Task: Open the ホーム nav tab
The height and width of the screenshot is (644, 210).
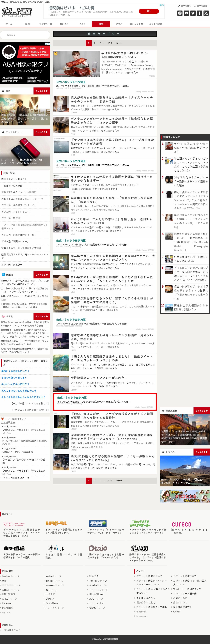Action: point(9,24)
